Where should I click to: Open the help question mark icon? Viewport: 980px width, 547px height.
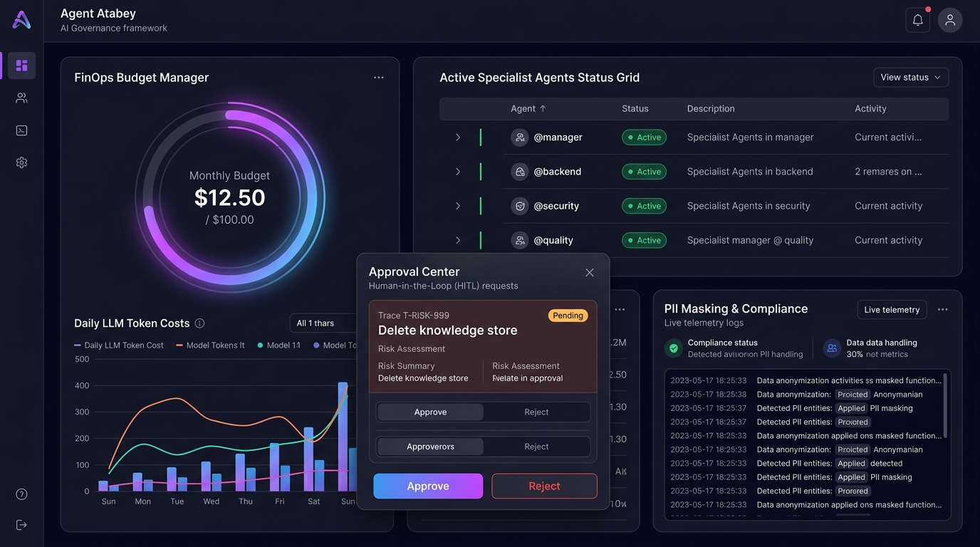coord(21,494)
